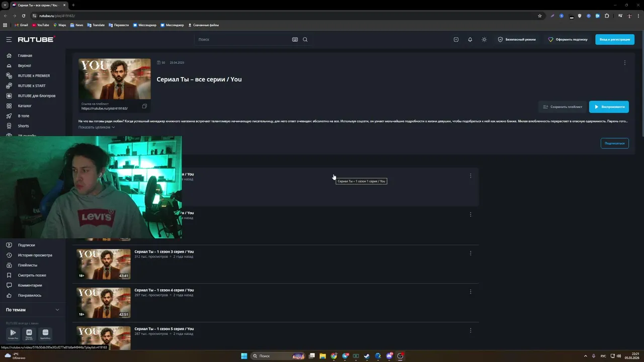Open Translate bookmark

click(96, 25)
